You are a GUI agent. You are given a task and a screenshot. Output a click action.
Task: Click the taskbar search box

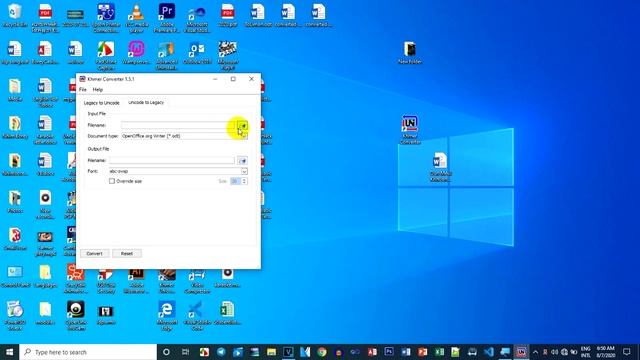click(x=88, y=352)
